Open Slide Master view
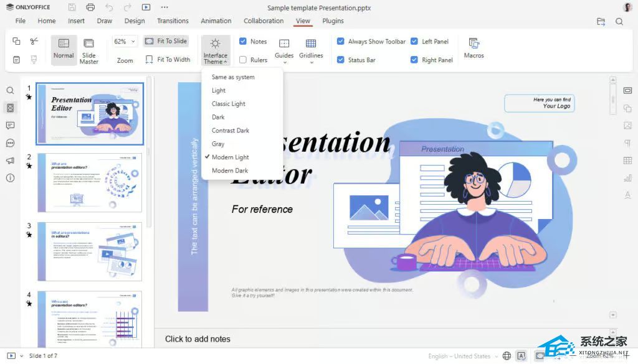638x364 pixels. [x=88, y=50]
